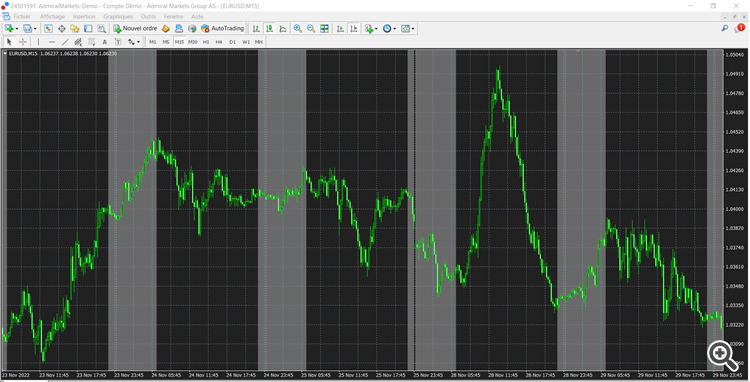The height and width of the screenshot is (382, 750).
Task: Open the periods clock icon
Action: click(387, 29)
